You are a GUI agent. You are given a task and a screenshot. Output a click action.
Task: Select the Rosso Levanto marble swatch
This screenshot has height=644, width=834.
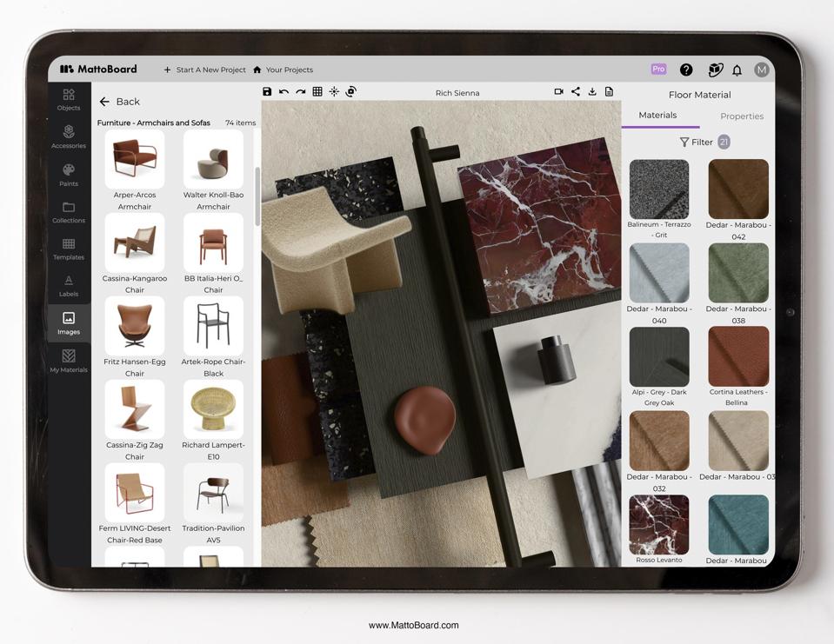pyautogui.click(x=658, y=524)
